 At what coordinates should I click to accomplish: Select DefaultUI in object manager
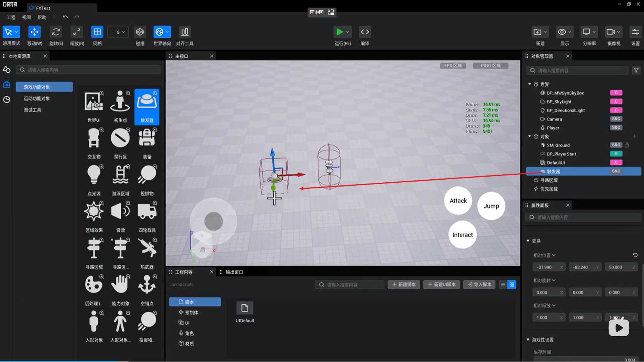(556, 163)
